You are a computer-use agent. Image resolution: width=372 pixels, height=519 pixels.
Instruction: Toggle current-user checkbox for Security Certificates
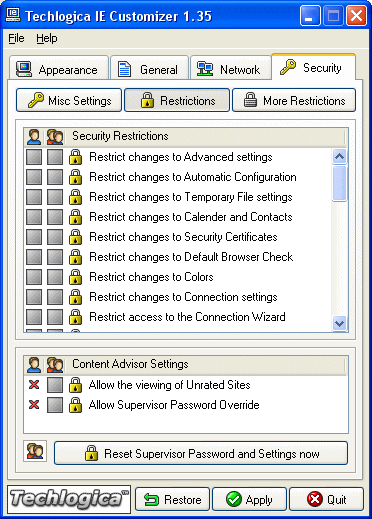tap(34, 237)
